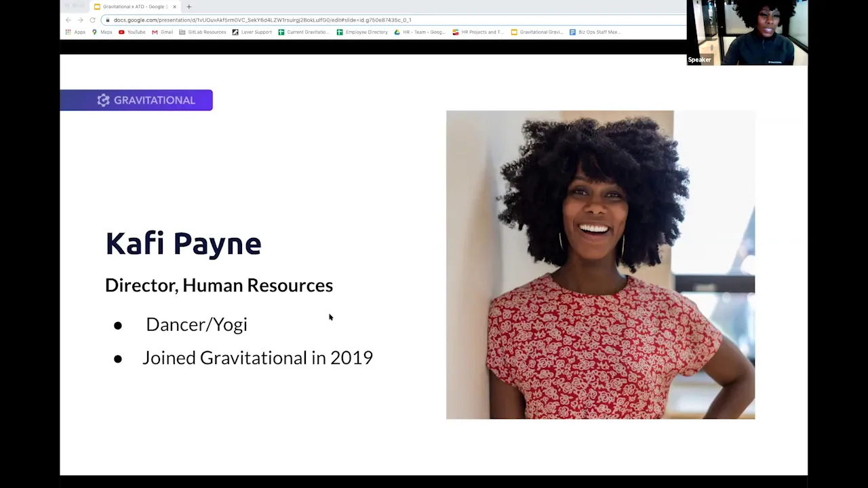Open the Gravitational Gravi... bookmark
Viewport: 868px width, 488px height.
pyautogui.click(x=537, y=32)
